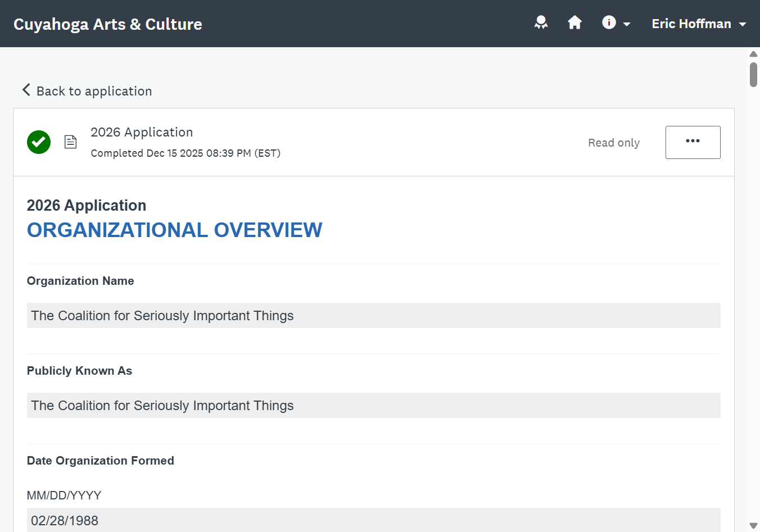
Task: Click the vertical scrollbar thumb
Action: pos(753,75)
